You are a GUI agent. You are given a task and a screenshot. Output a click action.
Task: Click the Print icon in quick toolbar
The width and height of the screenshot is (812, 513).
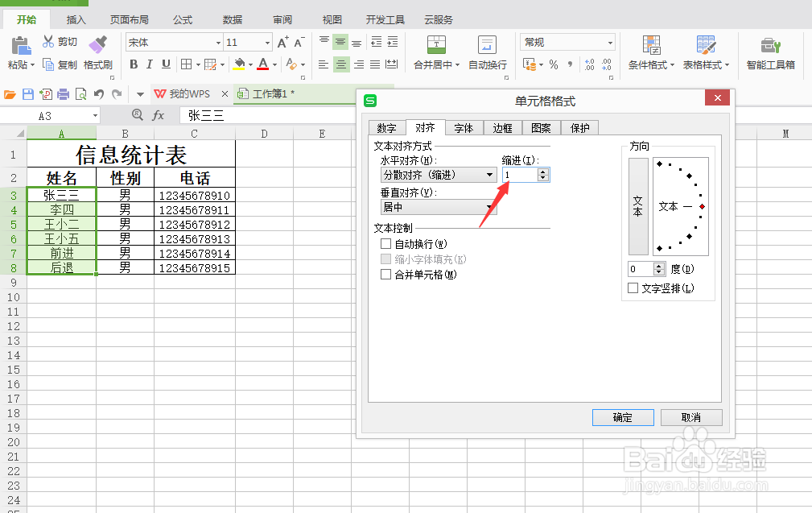click(64, 93)
